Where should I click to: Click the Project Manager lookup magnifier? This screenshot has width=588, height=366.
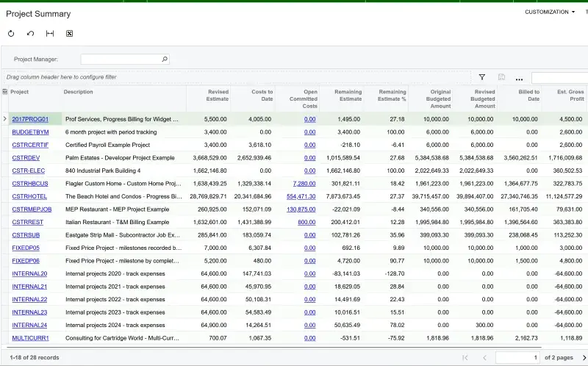(x=165, y=59)
